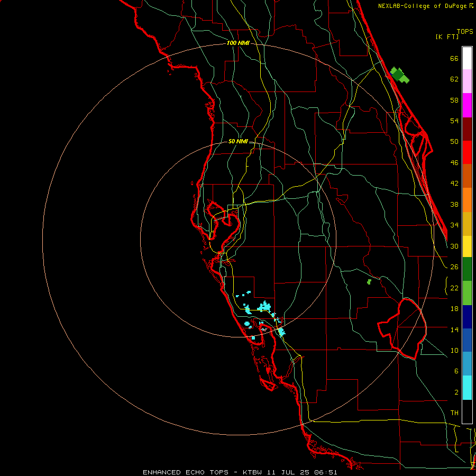Select the navy 22 kft legend swatch
This screenshot has height=476, width=476.
pyautogui.click(x=467, y=317)
